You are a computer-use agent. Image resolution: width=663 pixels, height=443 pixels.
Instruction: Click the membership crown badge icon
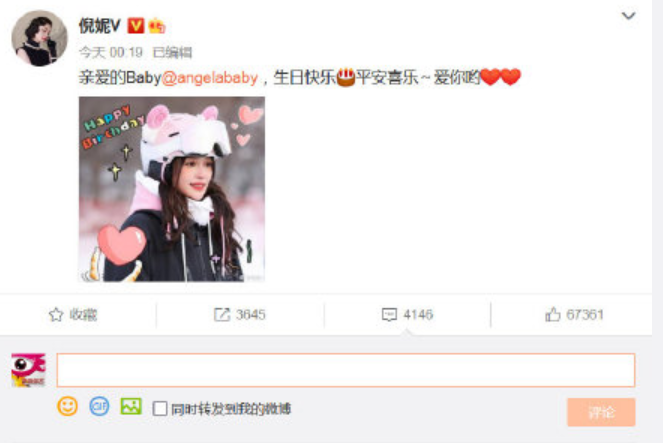click(x=156, y=26)
